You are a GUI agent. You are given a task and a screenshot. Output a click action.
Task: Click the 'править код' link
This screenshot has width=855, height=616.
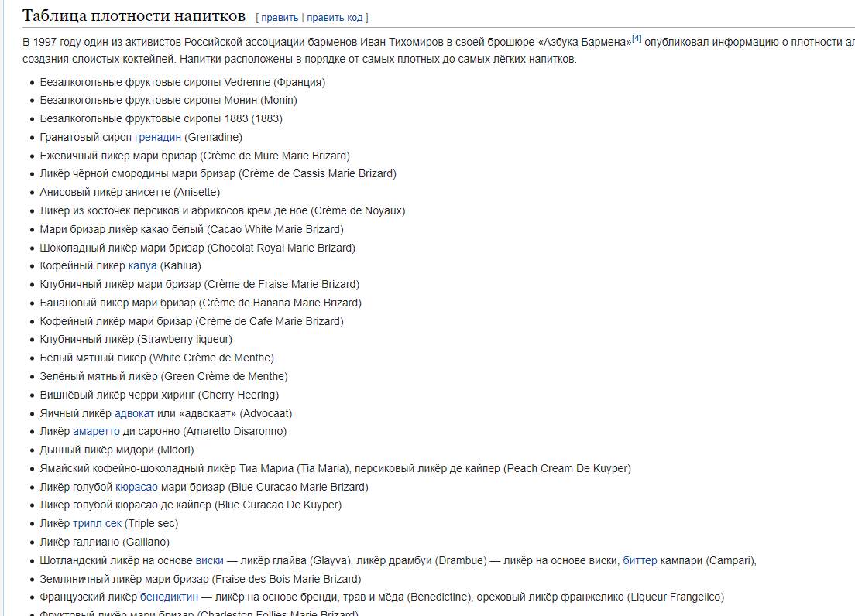click(x=335, y=18)
